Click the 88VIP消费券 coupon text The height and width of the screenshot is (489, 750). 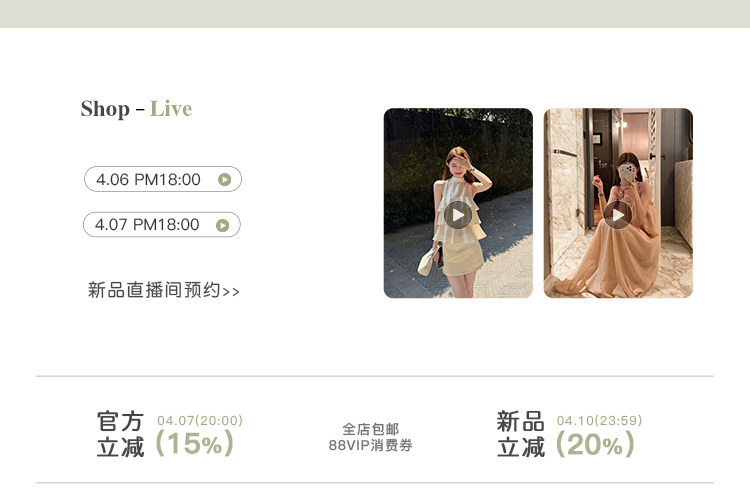click(371, 445)
